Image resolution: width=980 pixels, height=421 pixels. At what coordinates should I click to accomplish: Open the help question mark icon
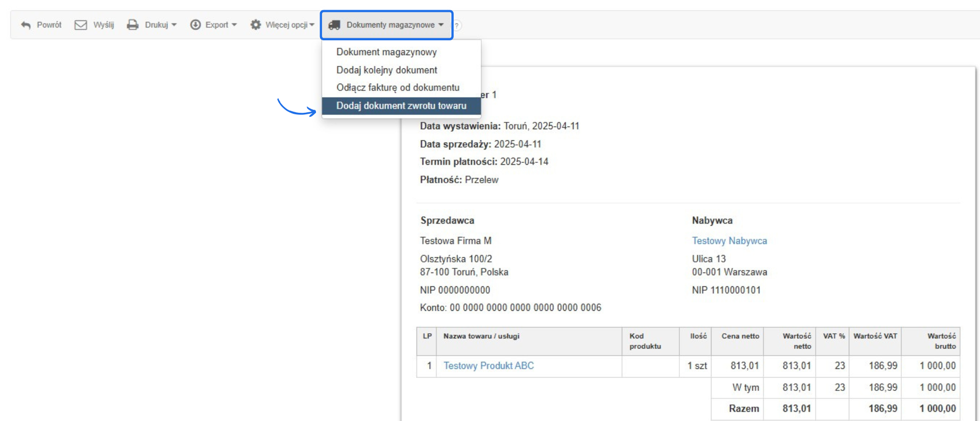[457, 26]
